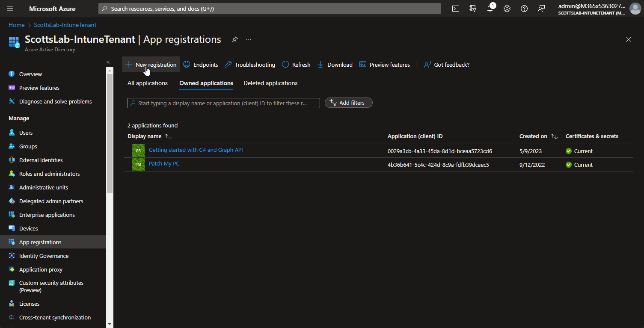644x328 pixels.
Task: Download the applications list
Action: click(x=335, y=65)
